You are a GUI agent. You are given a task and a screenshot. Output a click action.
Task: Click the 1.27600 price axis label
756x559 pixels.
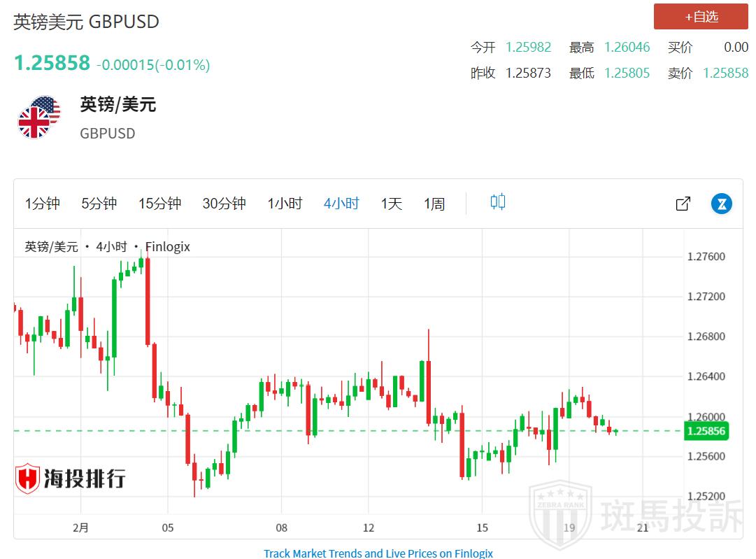[706, 257]
